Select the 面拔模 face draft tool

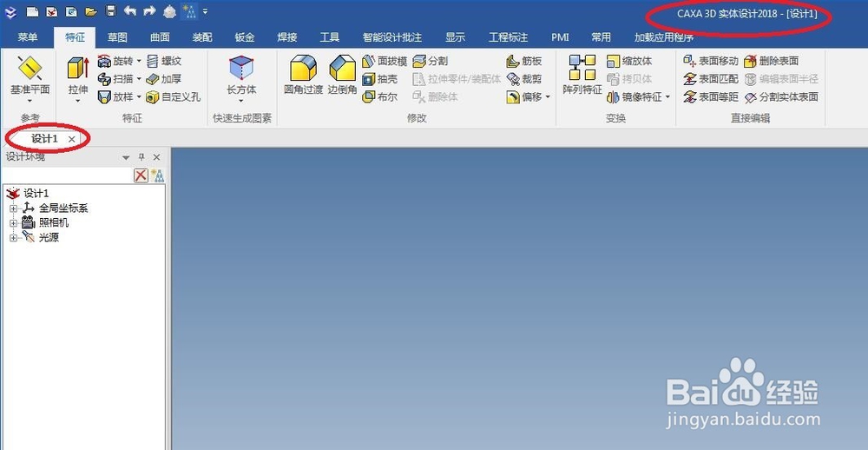(x=385, y=61)
